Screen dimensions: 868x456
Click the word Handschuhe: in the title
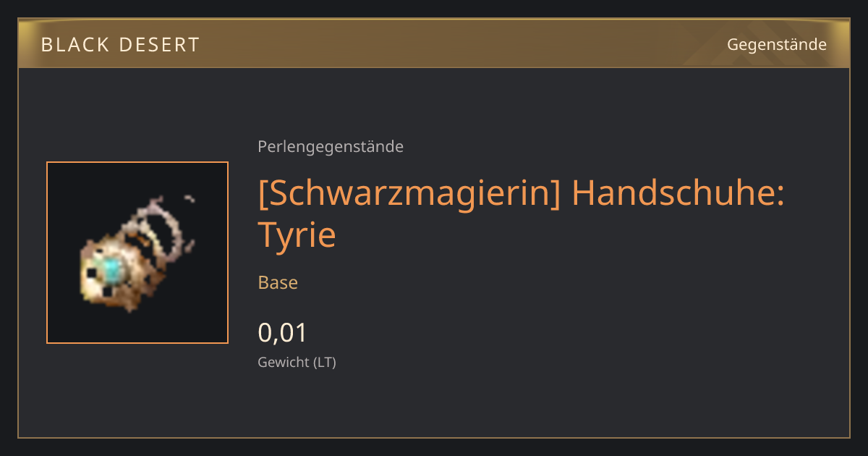[x=678, y=195]
